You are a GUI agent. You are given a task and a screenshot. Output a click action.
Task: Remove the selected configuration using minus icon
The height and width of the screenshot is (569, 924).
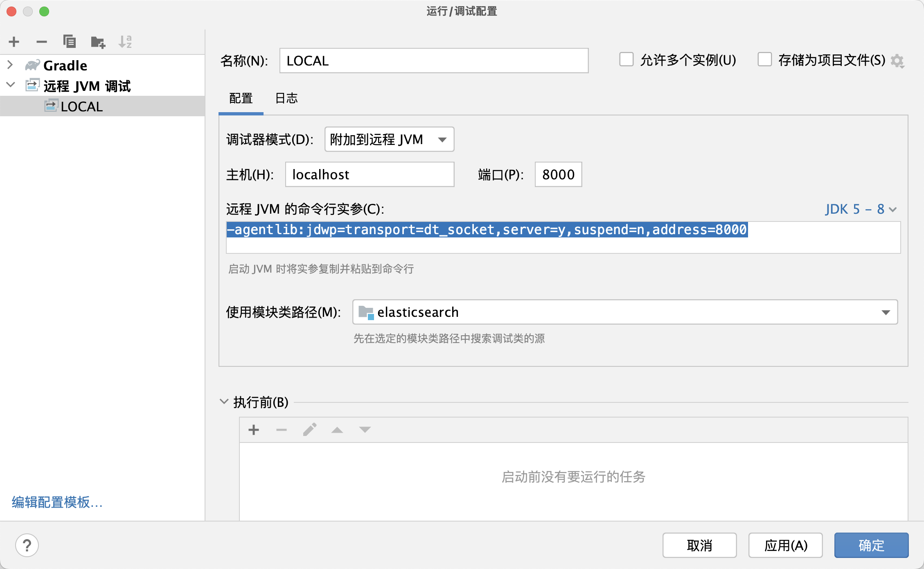click(x=41, y=41)
